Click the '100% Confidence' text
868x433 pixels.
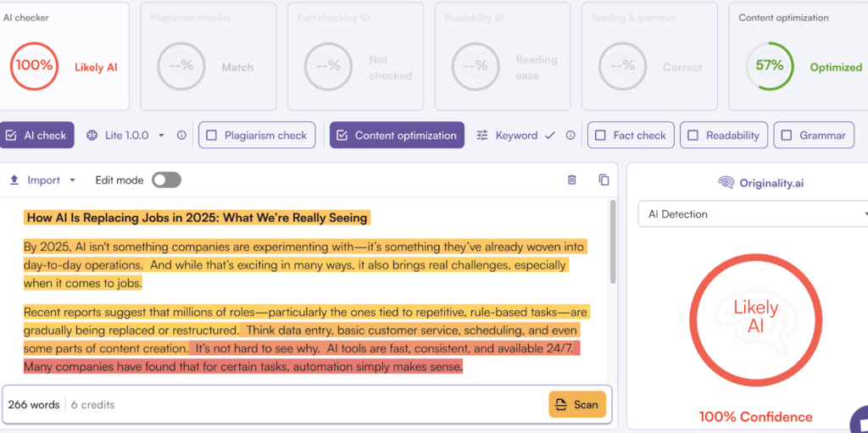(x=755, y=417)
